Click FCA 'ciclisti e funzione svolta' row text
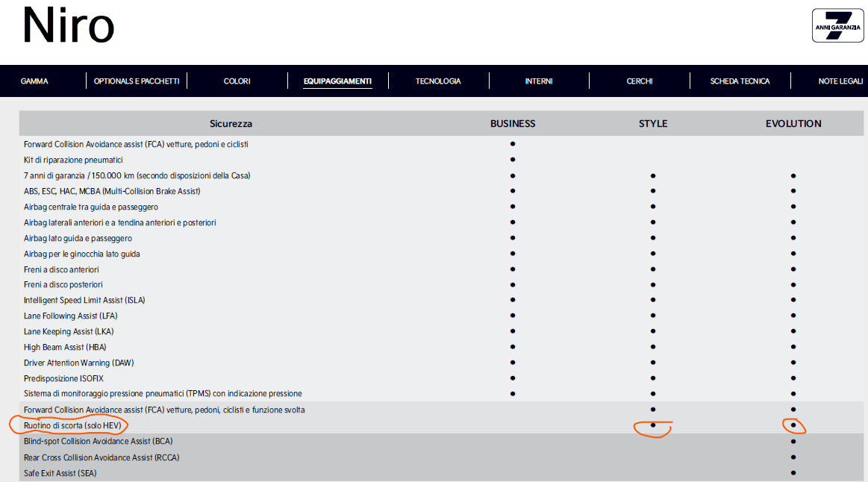This screenshot has width=868, height=482. (164, 410)
